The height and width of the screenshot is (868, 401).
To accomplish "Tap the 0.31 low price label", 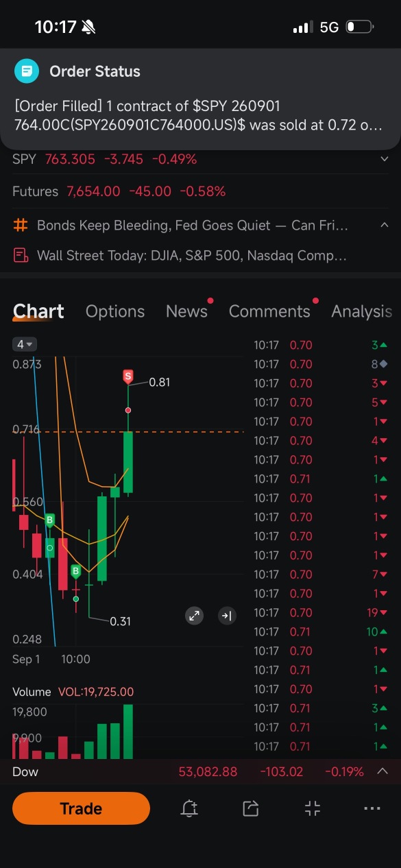I will (x=120, y=621).
